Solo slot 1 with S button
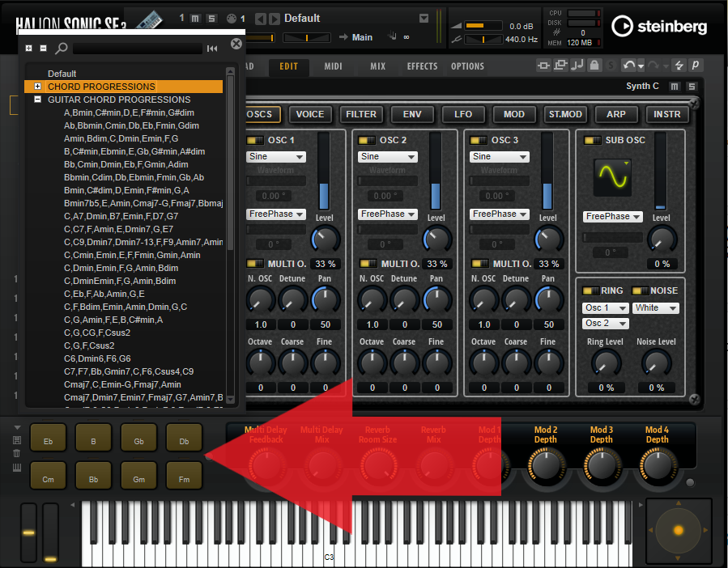This screenshot has height=568, width=728. 211,19
